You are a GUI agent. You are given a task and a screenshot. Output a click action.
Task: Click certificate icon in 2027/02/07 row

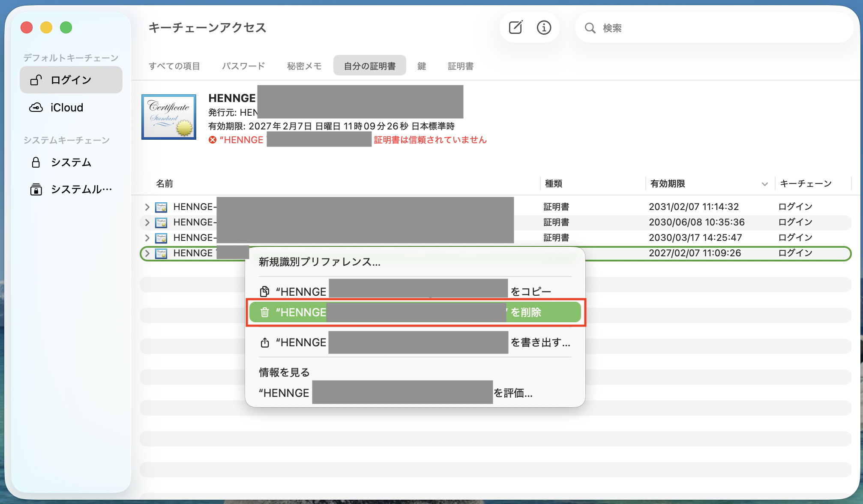161,254
